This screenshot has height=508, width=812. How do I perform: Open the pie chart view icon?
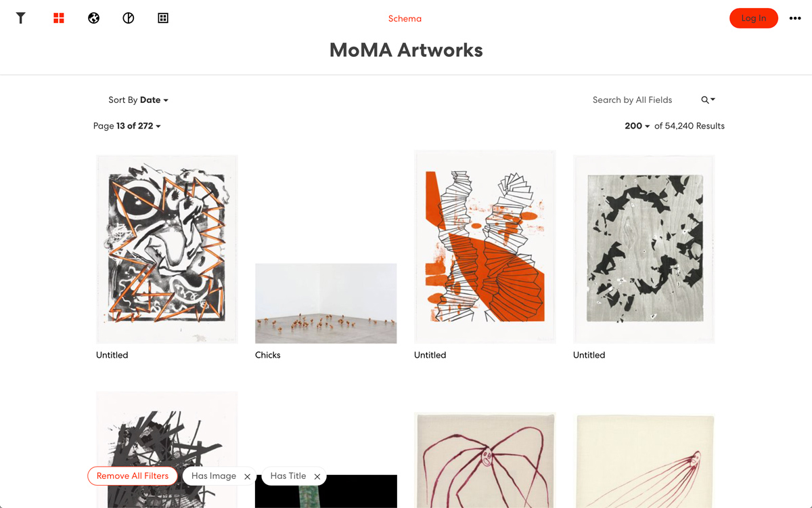click(129, 18)
